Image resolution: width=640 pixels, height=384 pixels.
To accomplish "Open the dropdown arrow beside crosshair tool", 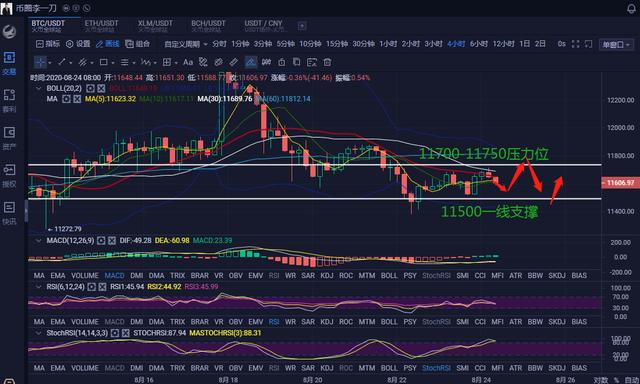I will pyautogui.click(x=50, y=63).
